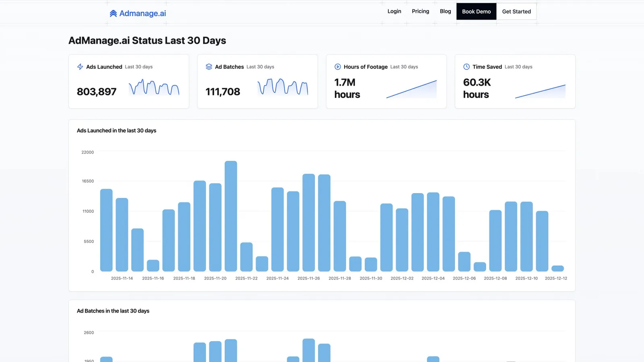Open the Blog link
Screen dimensions: 644x362
[x=445, y=11]
